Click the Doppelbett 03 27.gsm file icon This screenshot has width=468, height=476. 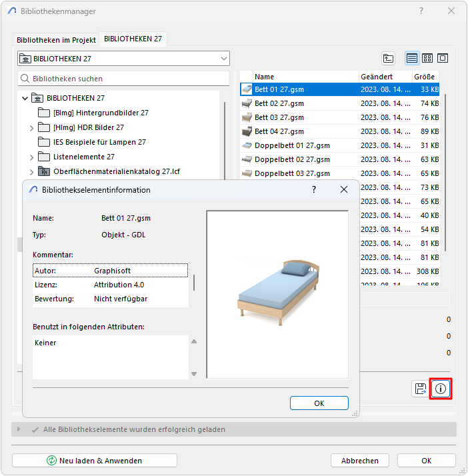pos(247,173)
